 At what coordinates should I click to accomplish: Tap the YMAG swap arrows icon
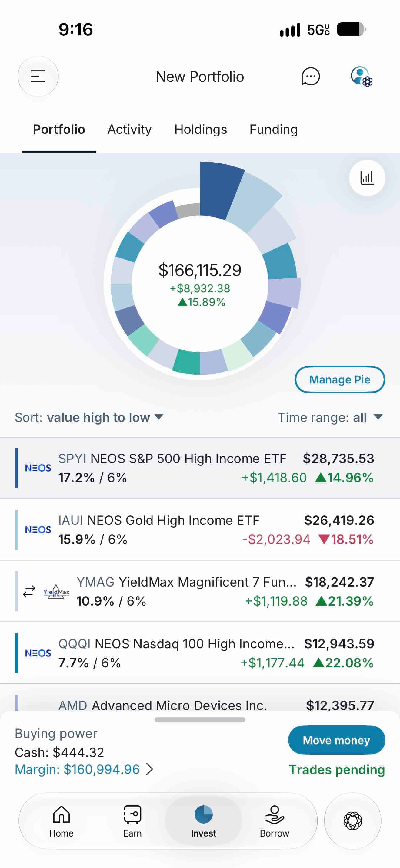(29, 591)
